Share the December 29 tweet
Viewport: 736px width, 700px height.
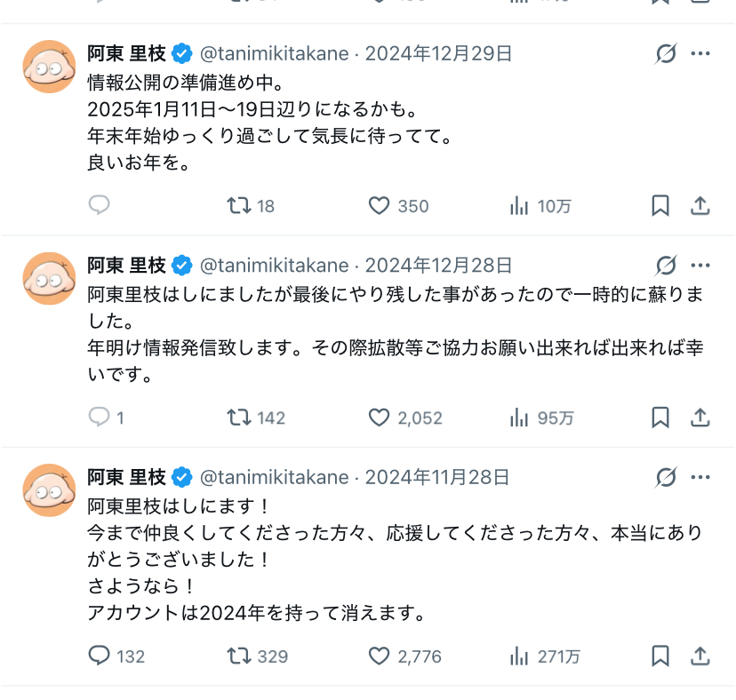[700, 206]
